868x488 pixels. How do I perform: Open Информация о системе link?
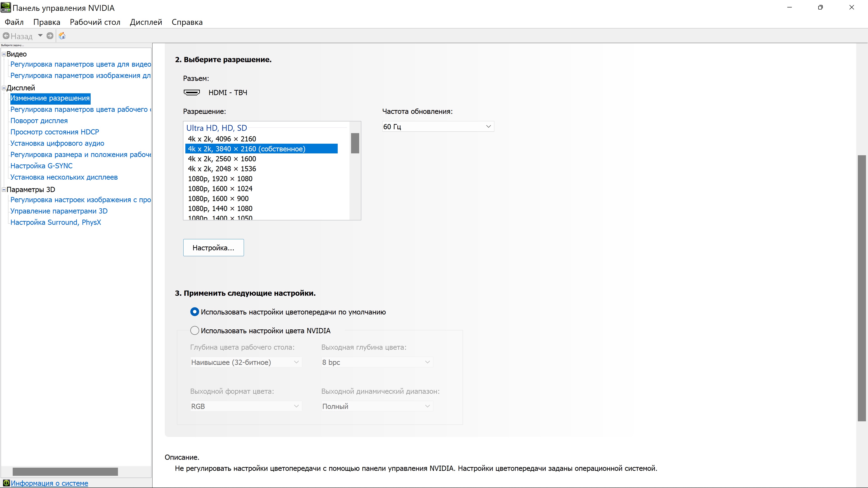pyautogui.click(x=49, y=483)
